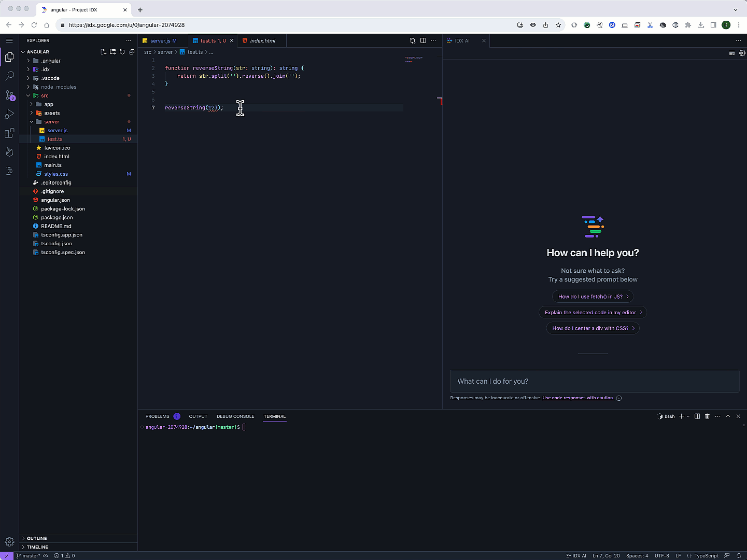This screenshot has height=560, width=747.
Task: Open the DEBUG CONSOLE panel tab
Action: [235, 416]
